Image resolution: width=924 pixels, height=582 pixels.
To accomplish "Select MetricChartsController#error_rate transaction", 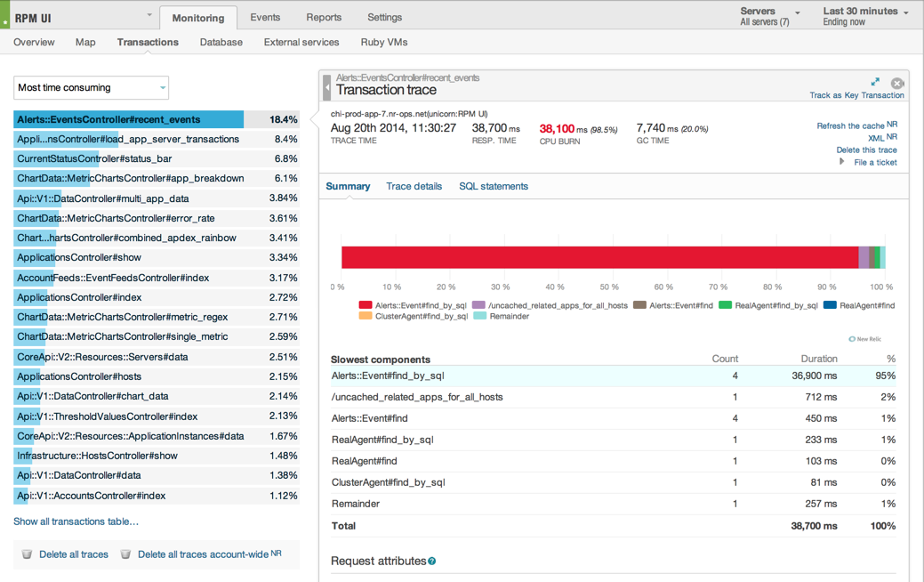I will (157, 218).
